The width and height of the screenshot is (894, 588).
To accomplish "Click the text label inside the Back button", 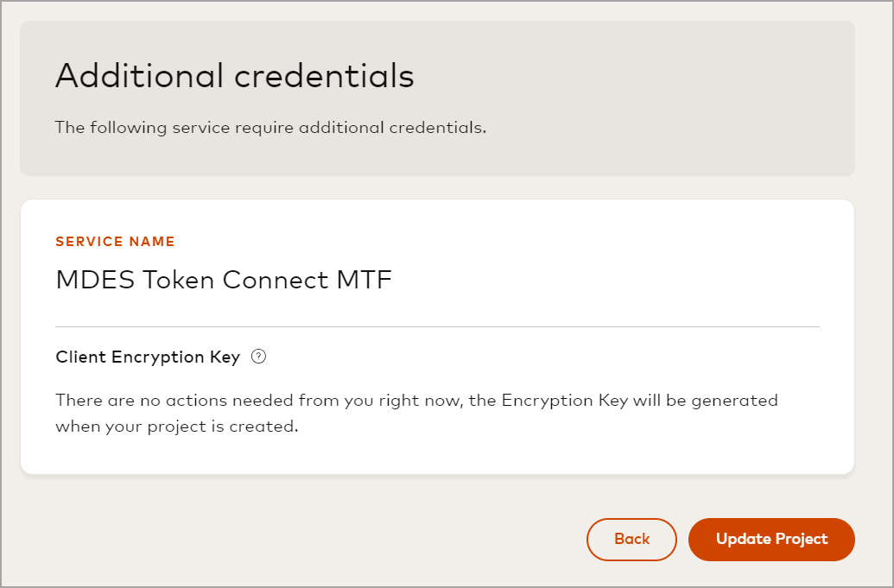I will (631, 539).
